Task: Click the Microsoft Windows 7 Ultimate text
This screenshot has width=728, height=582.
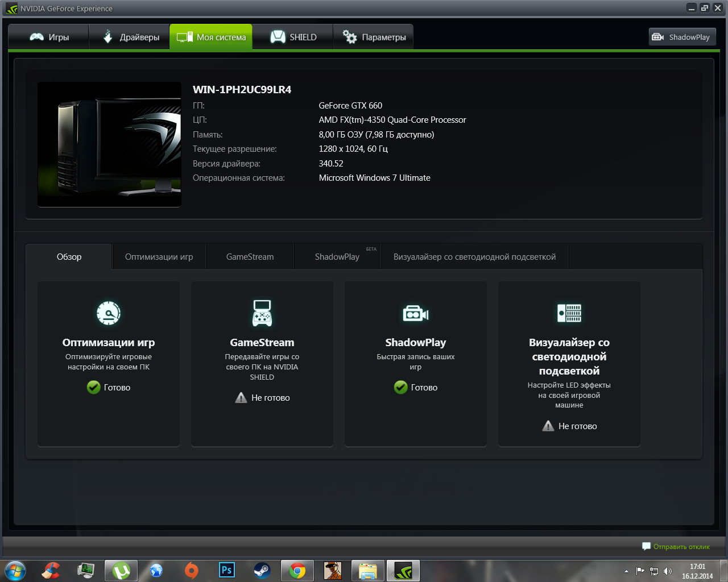Action: [374, 178]
